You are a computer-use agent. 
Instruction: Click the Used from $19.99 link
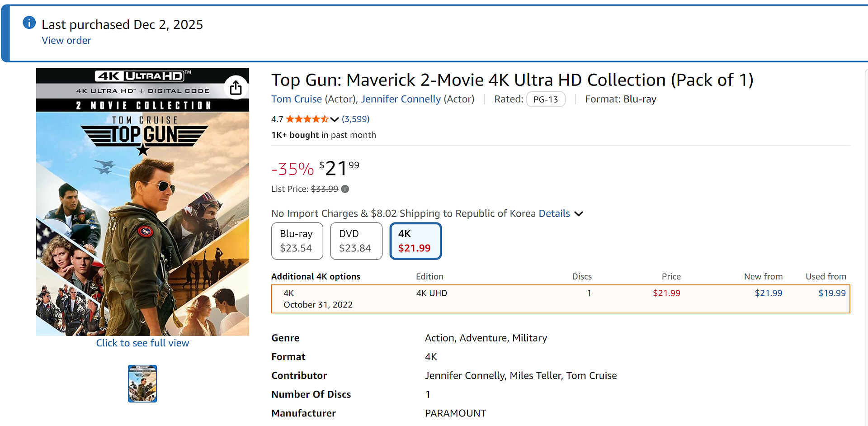[x=832, y=293]
